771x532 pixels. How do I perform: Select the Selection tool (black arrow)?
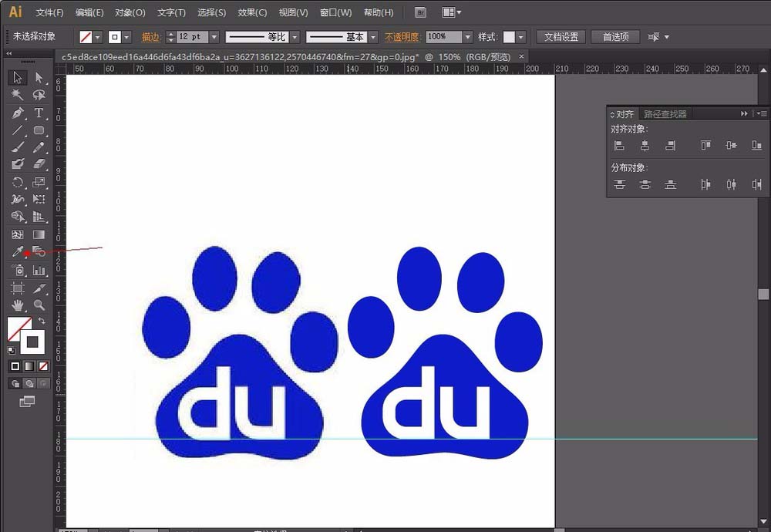pyautogui.click(x=18, y=77)
